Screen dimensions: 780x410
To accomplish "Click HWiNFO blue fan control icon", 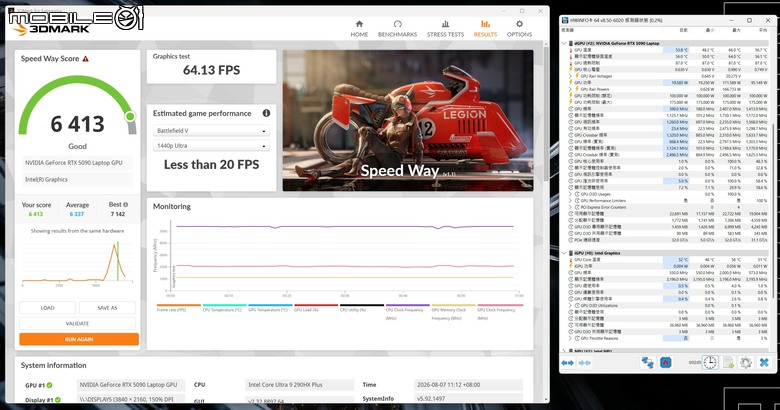I will click(x=666, y=362).
